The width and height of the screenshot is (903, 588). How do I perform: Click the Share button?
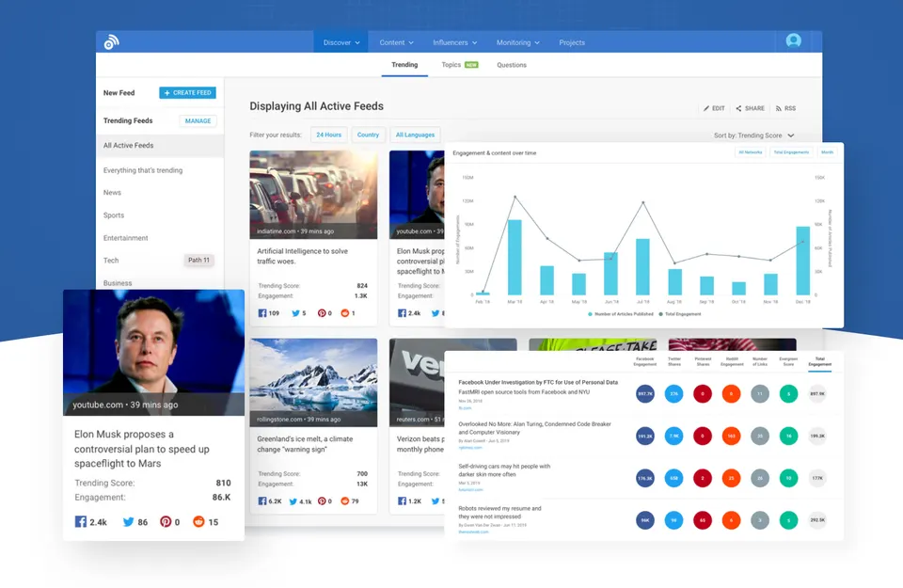tap(751, 108)
